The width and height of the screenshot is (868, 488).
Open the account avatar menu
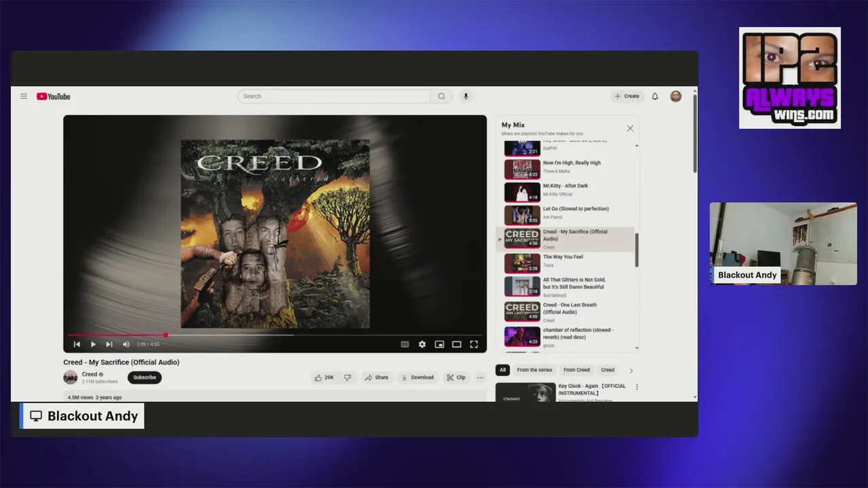pos(676,96)
